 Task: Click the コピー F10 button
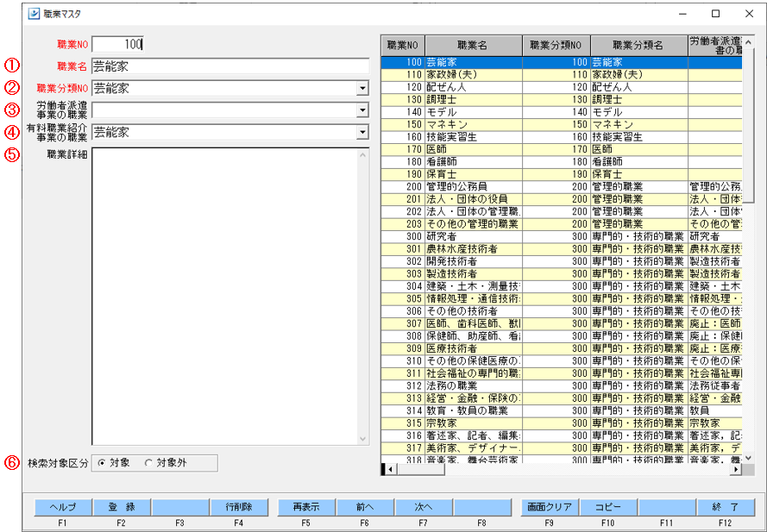(608, 507)
